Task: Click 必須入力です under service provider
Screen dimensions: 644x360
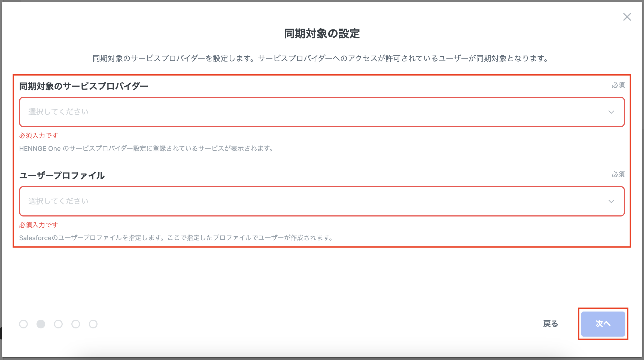Action: click(39, 136)
